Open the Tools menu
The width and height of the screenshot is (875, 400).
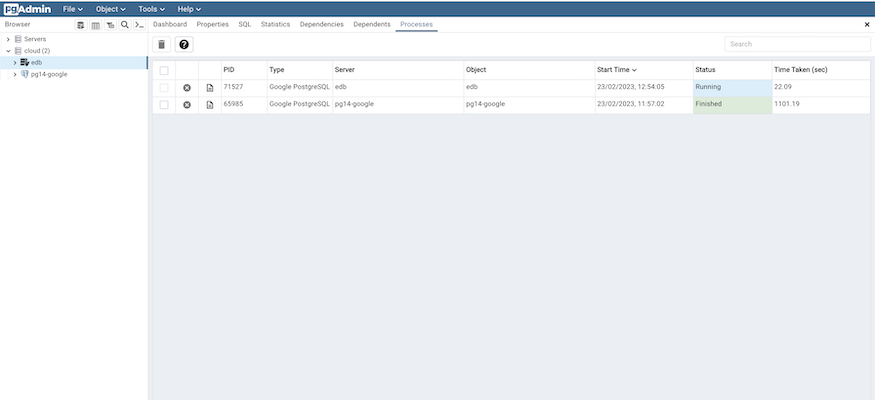(152, 8)
